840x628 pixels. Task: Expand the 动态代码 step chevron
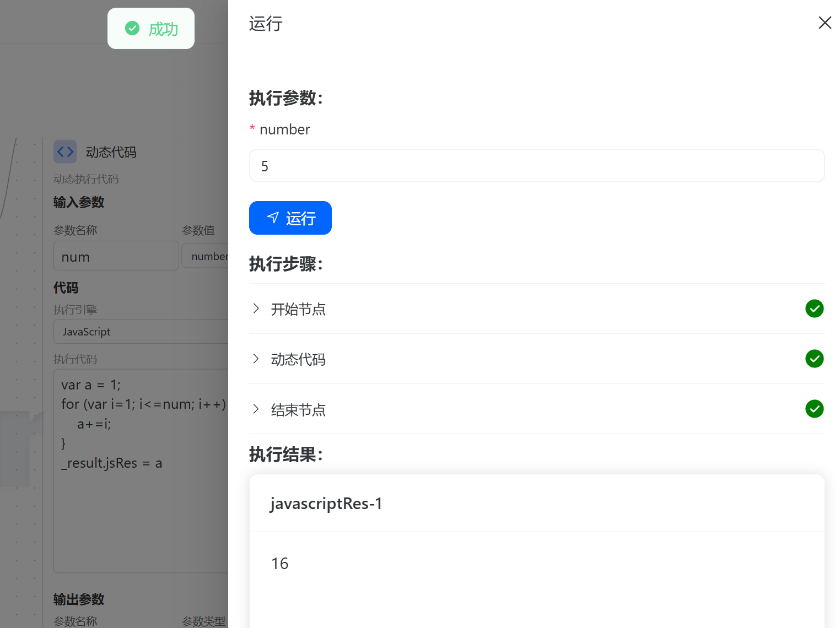[256, 359]
